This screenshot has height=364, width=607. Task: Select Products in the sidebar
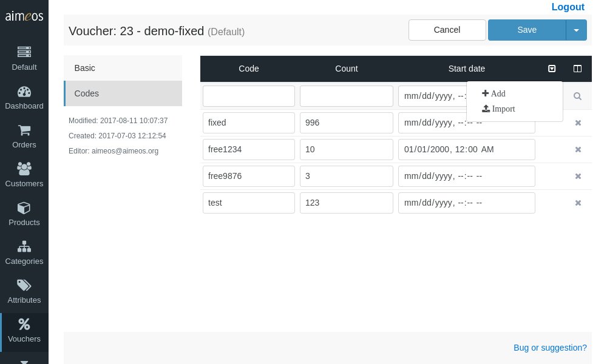[x=24, y=214]
